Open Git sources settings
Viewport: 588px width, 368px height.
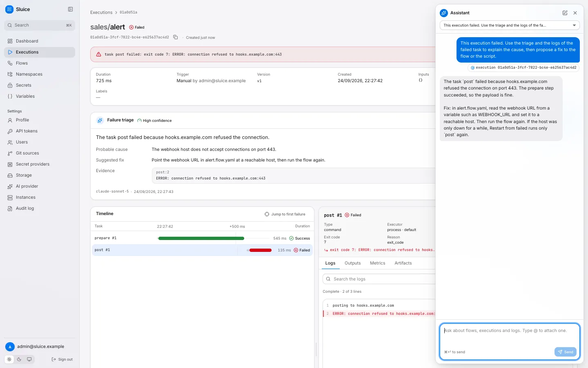[40, 153]
